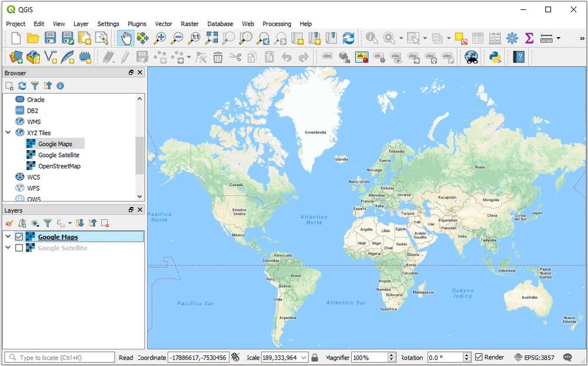This screenshot has height=366, width=588.
Task: Open the Scale dropdown list
Action: click(x=304, y=357)
